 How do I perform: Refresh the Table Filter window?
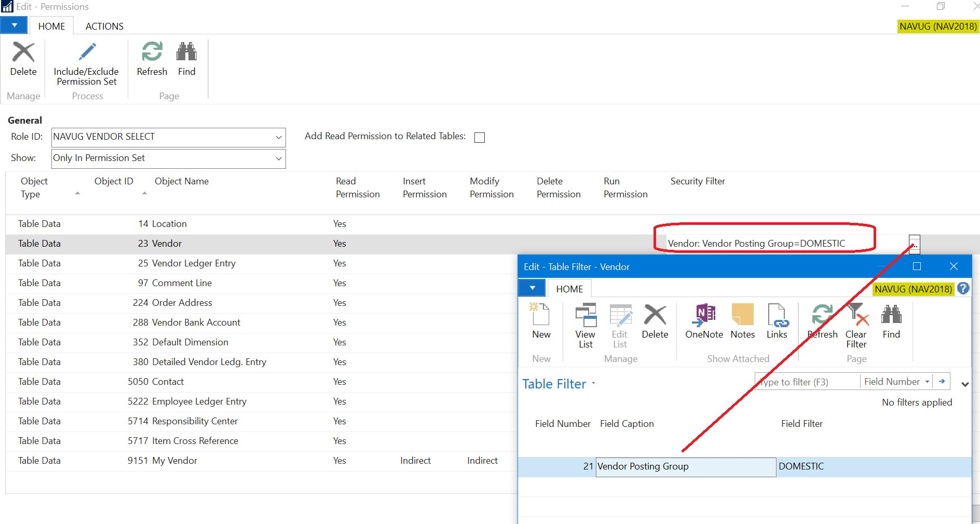[x=823, y=321]
